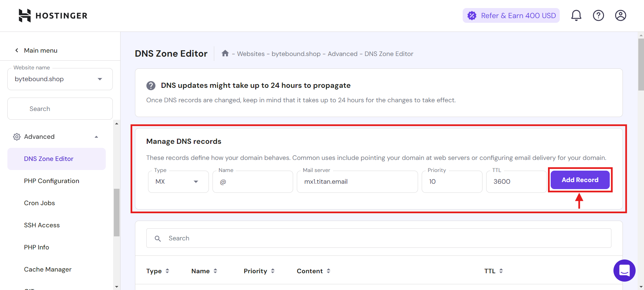Viewport: 644px width, 290px height.
Task: Click the sidebar Search field
Action: [x=60, y=109]
